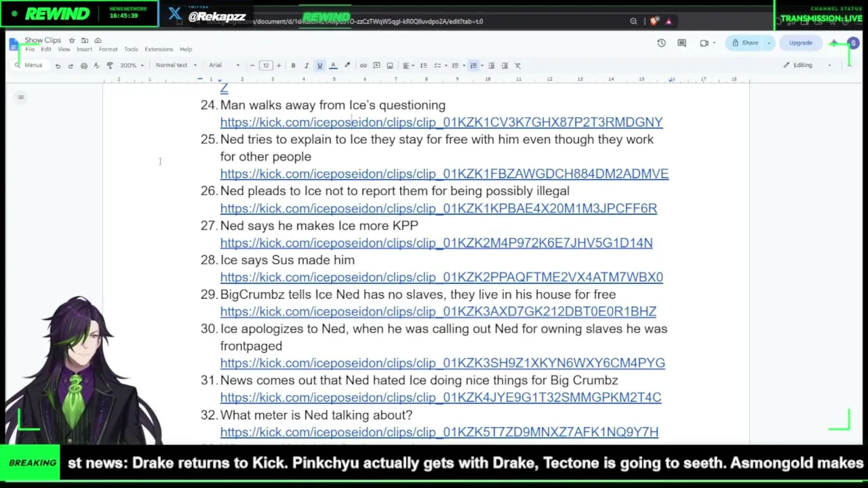Open the Tools menu
Image resolution: width=868 pixels, height=488 pixels.
tap(131, 49)
